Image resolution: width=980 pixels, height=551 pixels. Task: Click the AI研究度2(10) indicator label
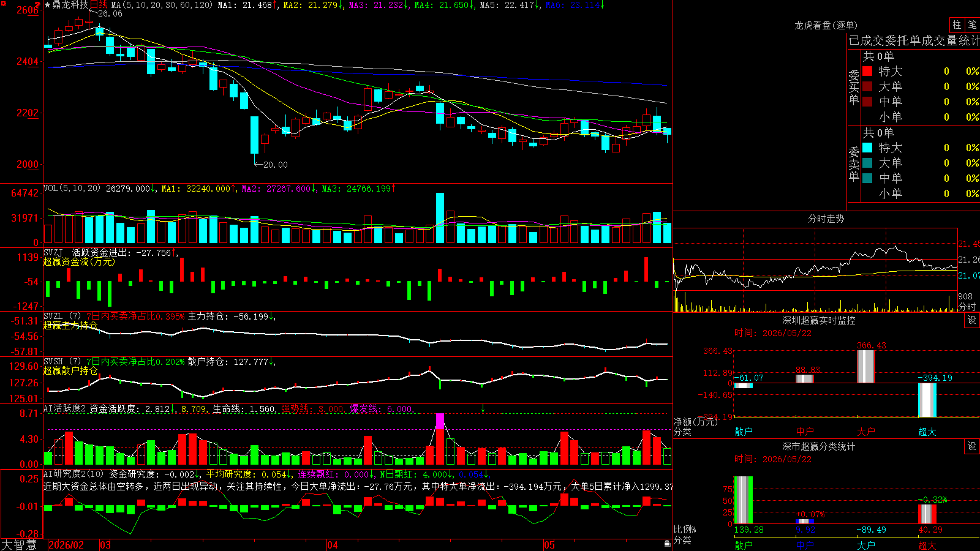[x=73, y=474]
